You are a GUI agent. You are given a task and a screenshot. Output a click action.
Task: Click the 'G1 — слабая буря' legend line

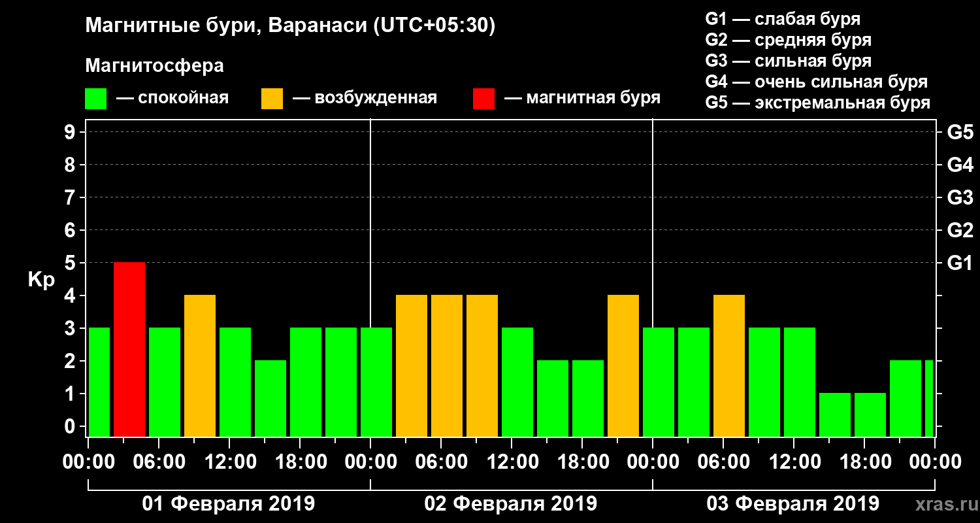pyautogui.click(x=783, y=18)
